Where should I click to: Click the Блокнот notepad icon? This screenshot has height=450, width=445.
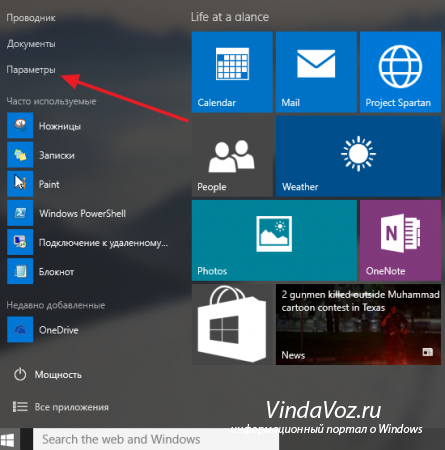(20, 271)
